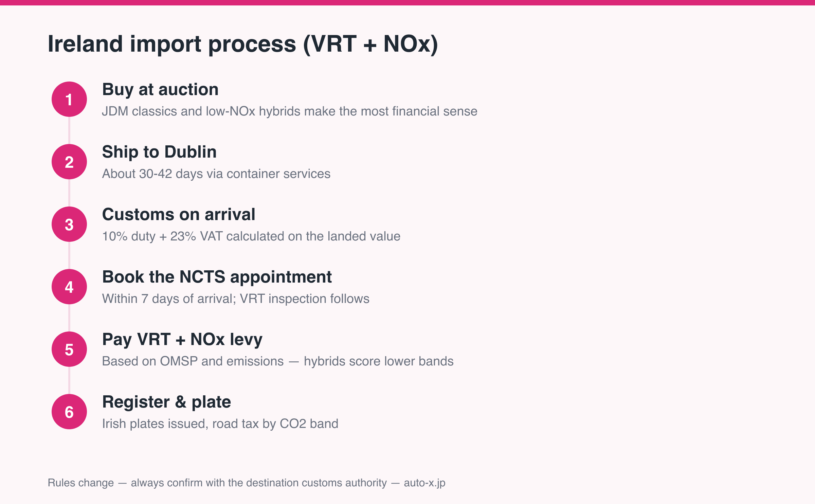
Task: Click the auto-x.jp link in footer
Action: 424,483
